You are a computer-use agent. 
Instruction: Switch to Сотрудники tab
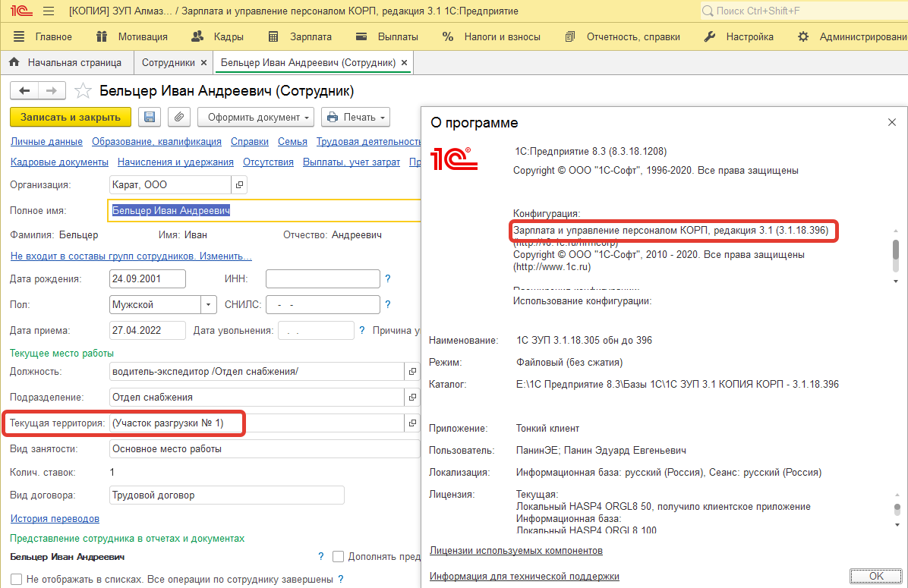coord(168,62)
